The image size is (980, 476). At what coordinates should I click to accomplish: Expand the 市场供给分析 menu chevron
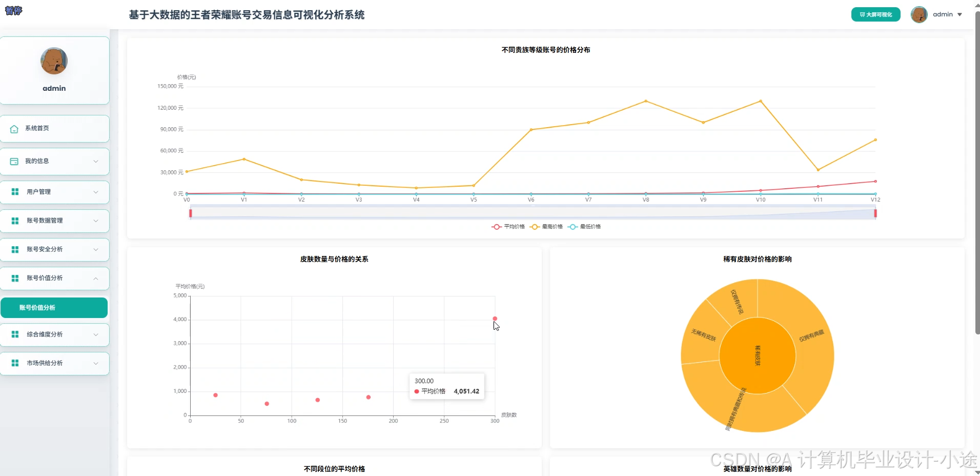click(96, 364)
